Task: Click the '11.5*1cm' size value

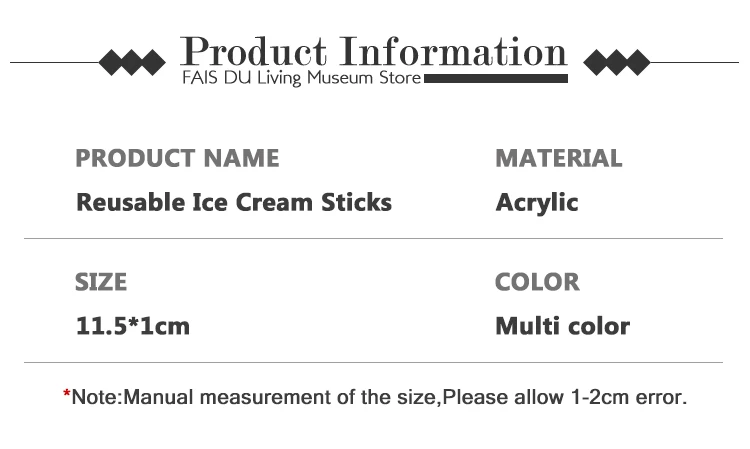Action: (133, 326)
